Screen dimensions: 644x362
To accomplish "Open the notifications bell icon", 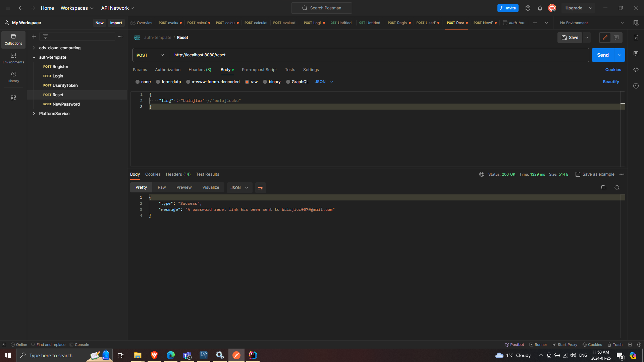I will point(540,8).
